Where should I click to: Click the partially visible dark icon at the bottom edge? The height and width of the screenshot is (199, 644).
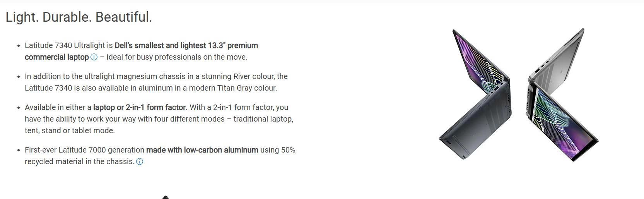(166, 197)
